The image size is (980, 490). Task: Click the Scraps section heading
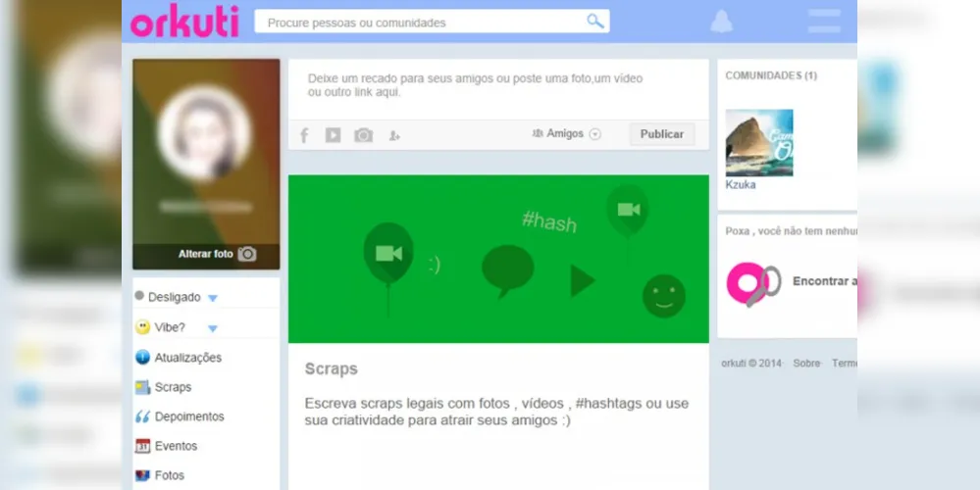[x=332, y=368]
